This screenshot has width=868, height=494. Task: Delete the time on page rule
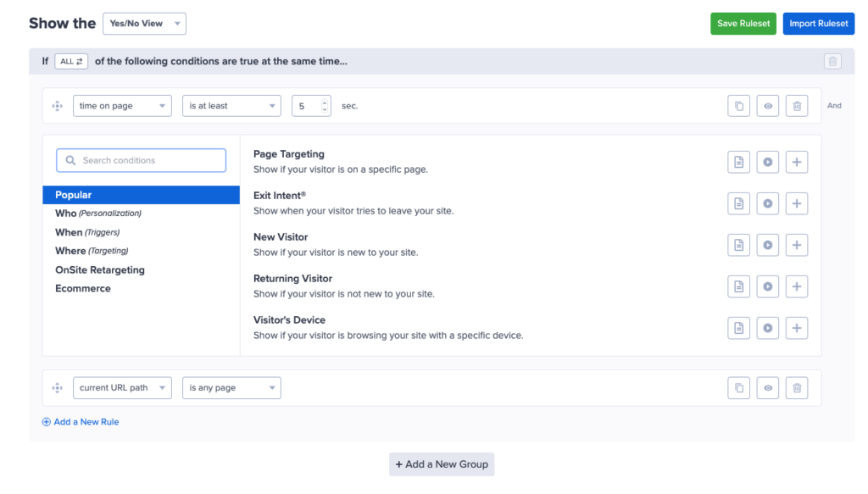tap(796, 106)
